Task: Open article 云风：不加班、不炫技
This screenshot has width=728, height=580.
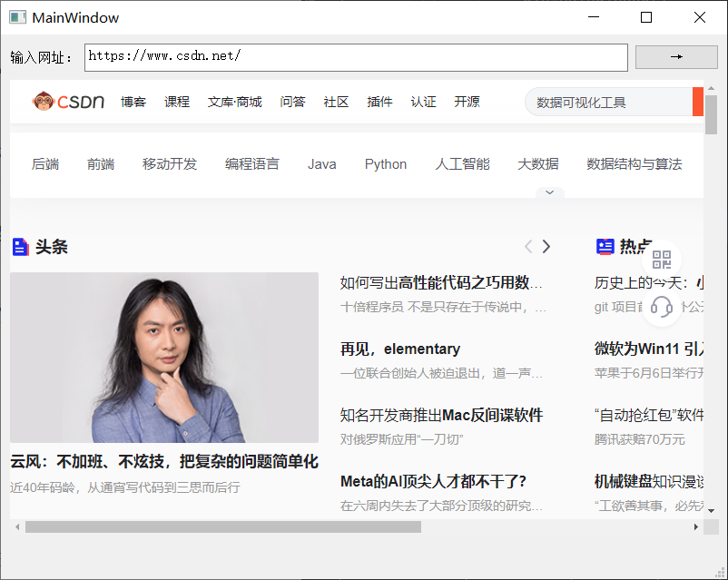Action: tap(164, 462)
